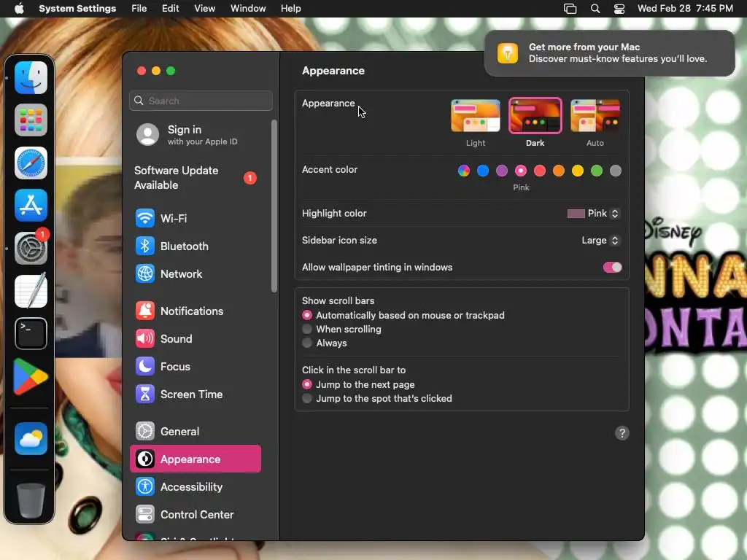Viewport: 747px width, 560px height.
Task: Open Notifications settings in sidebar
Action: click(x=196, y=311)
